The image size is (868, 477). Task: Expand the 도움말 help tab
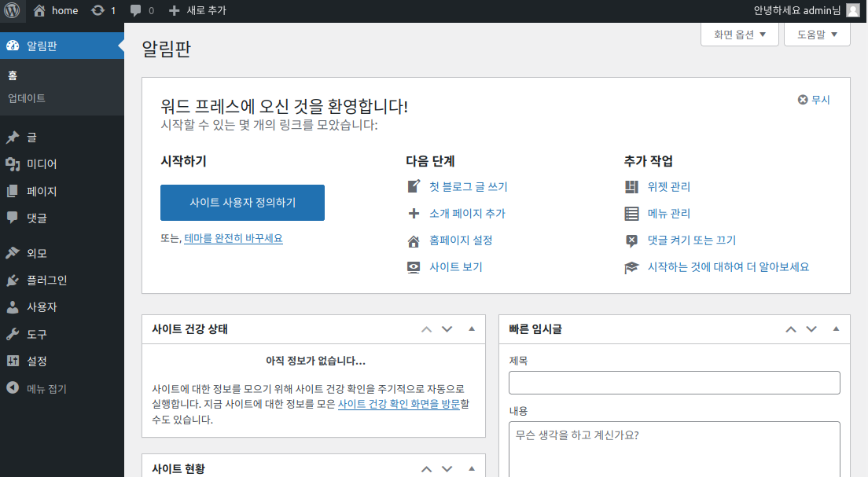[x=817, y=35]
